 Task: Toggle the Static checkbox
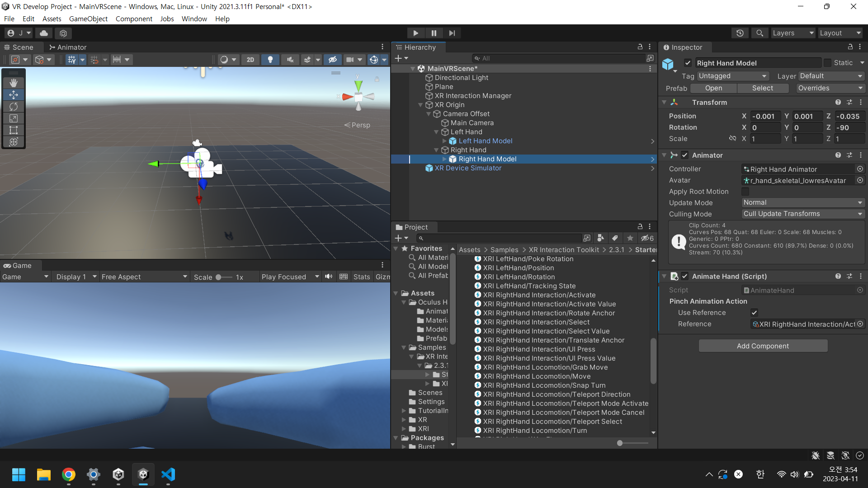click(827, 63)
